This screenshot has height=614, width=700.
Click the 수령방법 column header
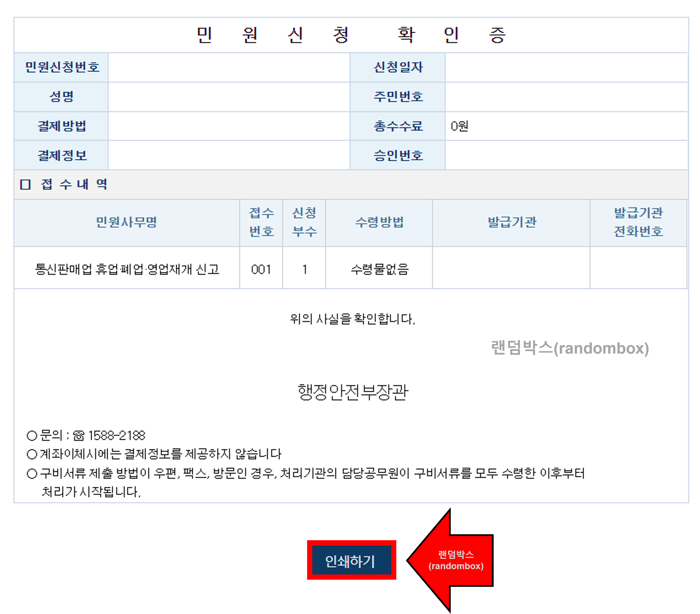click(x=379, y=222)
